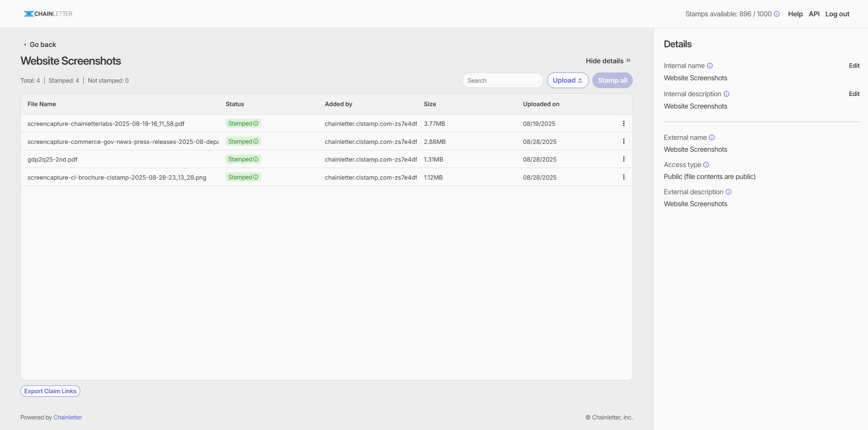
Task: Click the Internal description info icon
Action: click(727, 94)
